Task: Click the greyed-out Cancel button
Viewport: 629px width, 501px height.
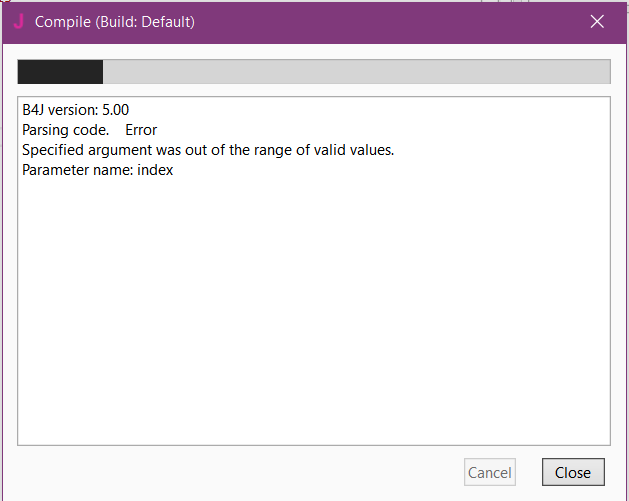Action: pos(490,472)
